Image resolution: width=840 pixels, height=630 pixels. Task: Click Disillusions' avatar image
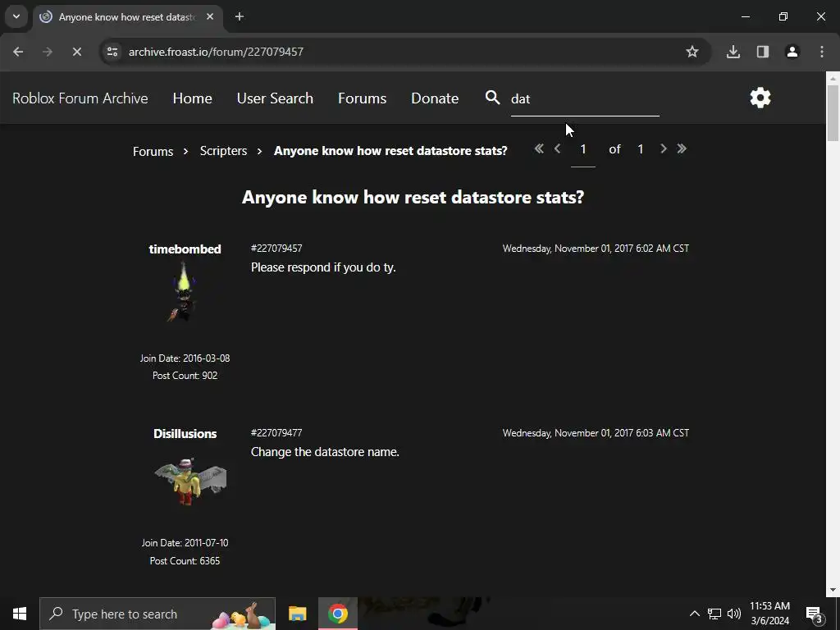[190, 482]
